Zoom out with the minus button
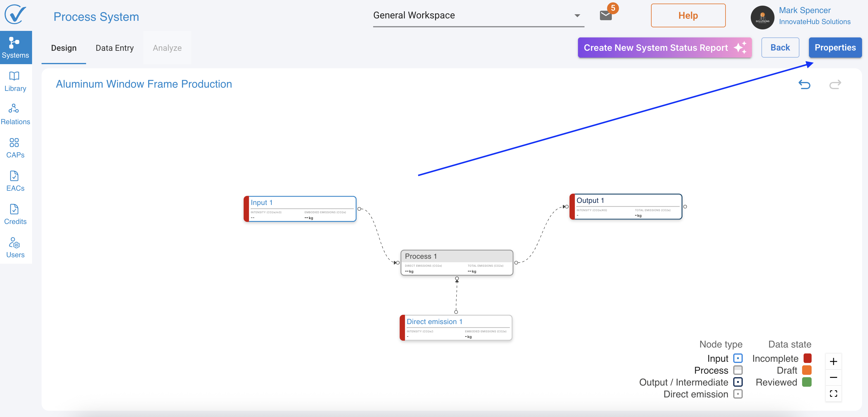This screenshot has height=417, width=868. point(833,377)
